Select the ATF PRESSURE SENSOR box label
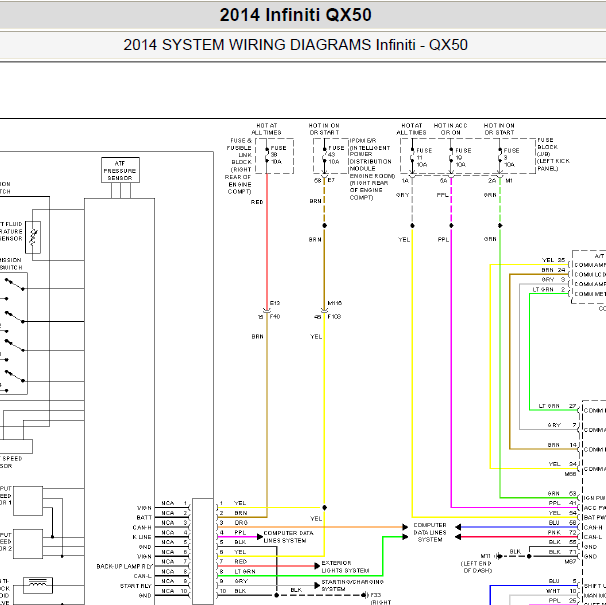The height and width of the screenshot is (605, 606). (x=120, y=170)
